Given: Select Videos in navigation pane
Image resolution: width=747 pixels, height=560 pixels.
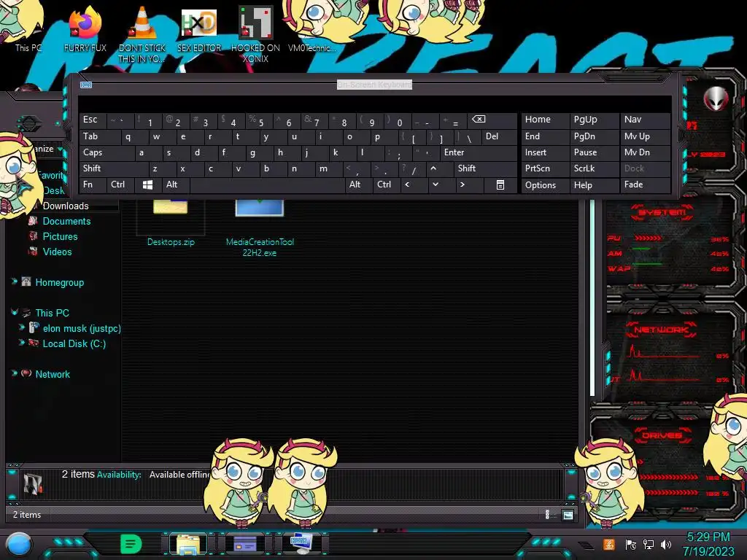Looking at the screenshot, I should (x=57, y=252).
